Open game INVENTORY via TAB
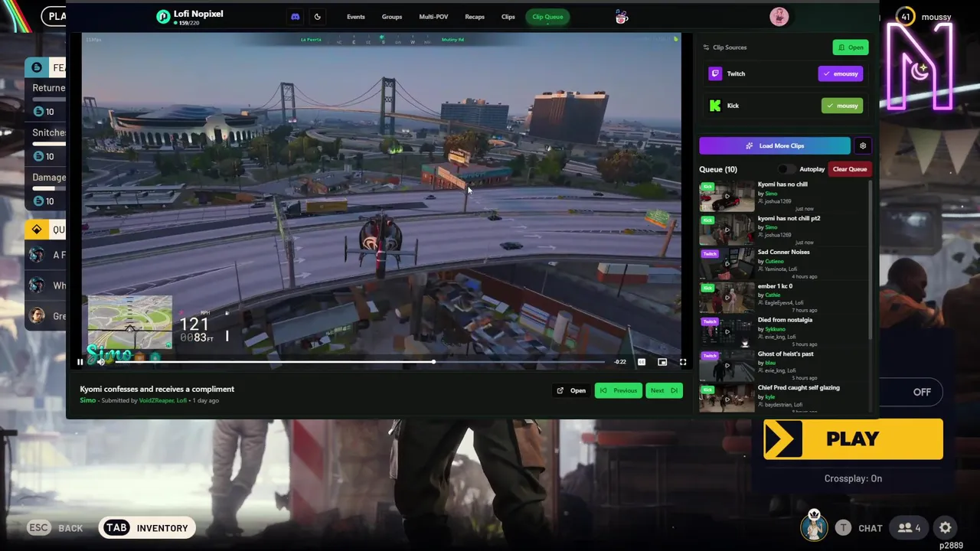980x551 pixels. click(146, 528)
